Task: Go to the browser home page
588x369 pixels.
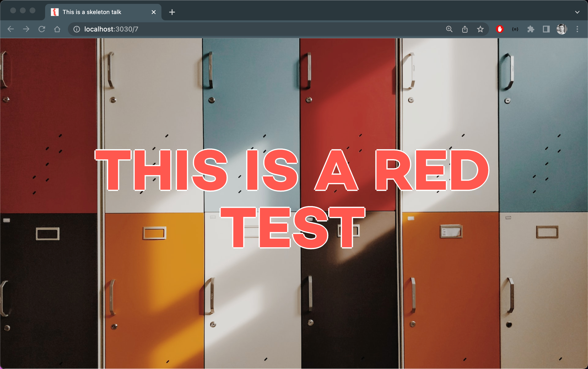Action: coord(57,29)
